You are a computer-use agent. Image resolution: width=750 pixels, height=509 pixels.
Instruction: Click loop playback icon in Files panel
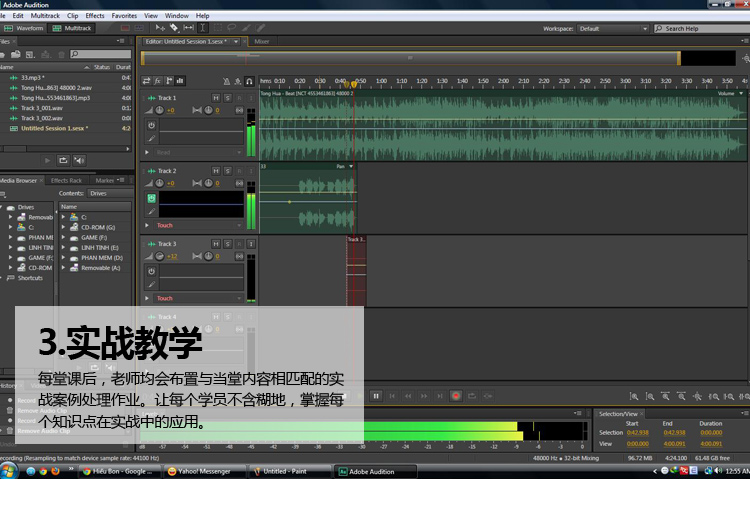point(63,160)
